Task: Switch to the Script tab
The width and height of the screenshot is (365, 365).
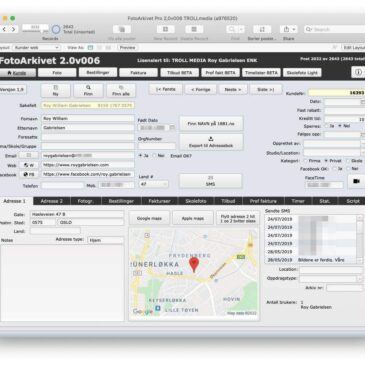Action: (352, 201)
